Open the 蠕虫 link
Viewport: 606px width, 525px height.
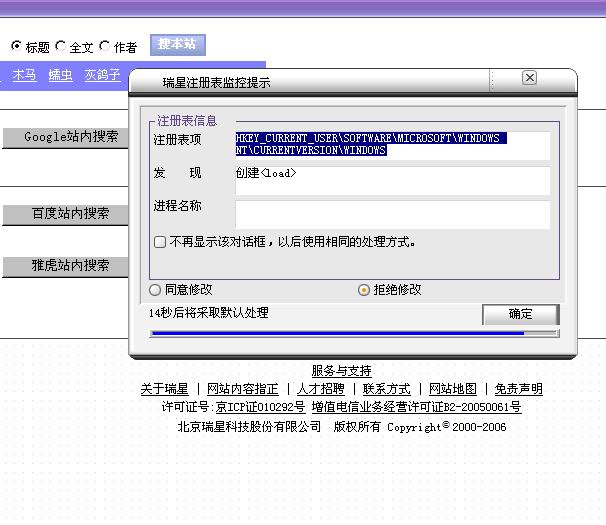[x=60, y=75]
